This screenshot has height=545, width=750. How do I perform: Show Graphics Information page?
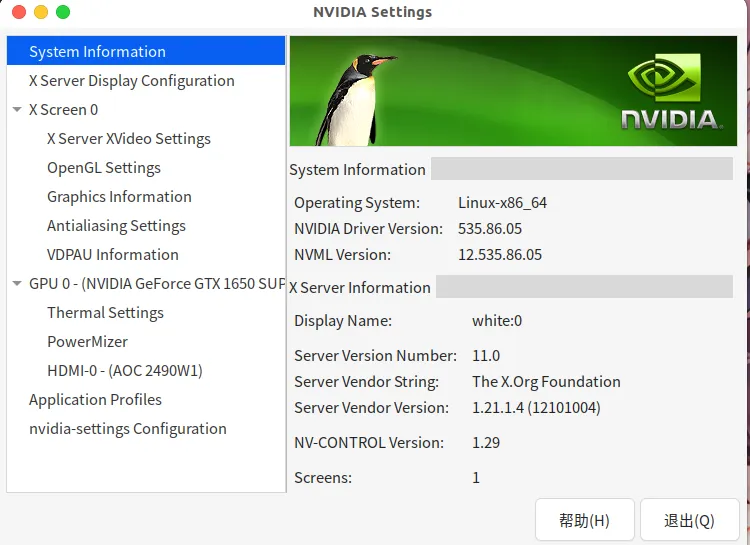119,197
